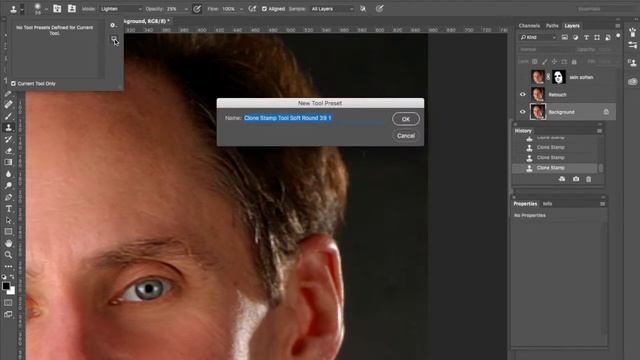Open the tool preset picker arrow

(x=22, y=9)
